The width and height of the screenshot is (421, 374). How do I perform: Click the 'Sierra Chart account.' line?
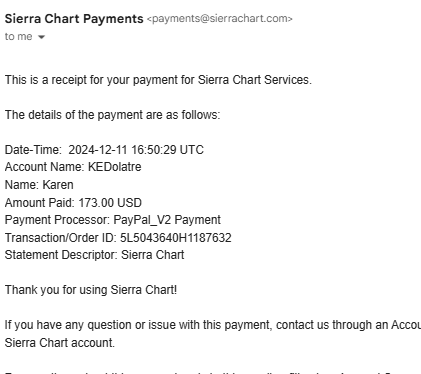60,343
